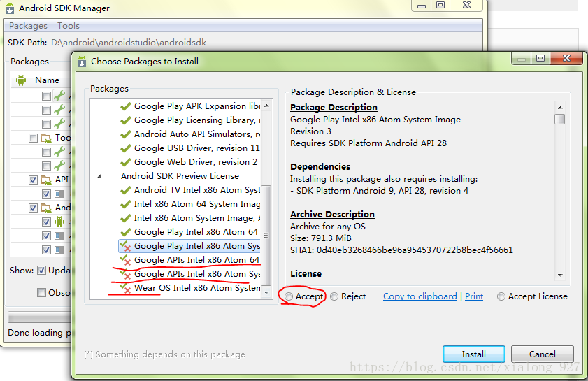Click the License heading
This screenshot has height=381, width=588.
[x=306, y=274]
